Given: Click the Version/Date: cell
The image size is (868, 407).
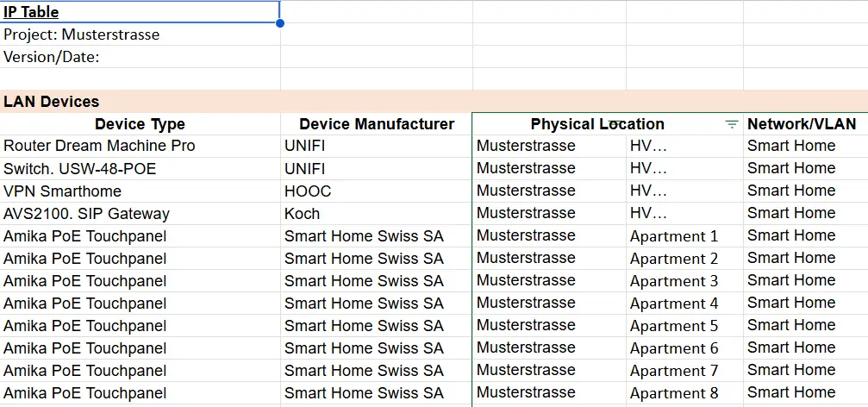Looking at the screenshot, I should pos(140,57).
